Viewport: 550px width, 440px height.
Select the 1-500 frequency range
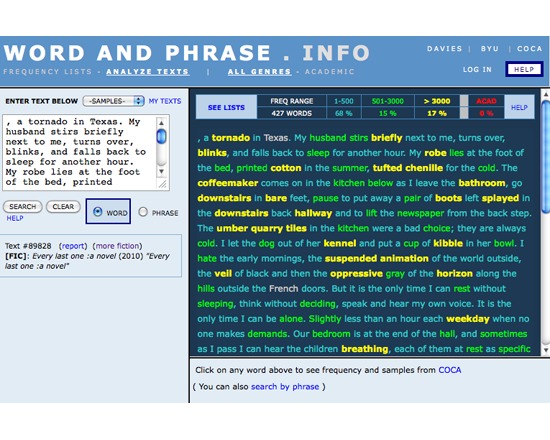tap(343, 101)
